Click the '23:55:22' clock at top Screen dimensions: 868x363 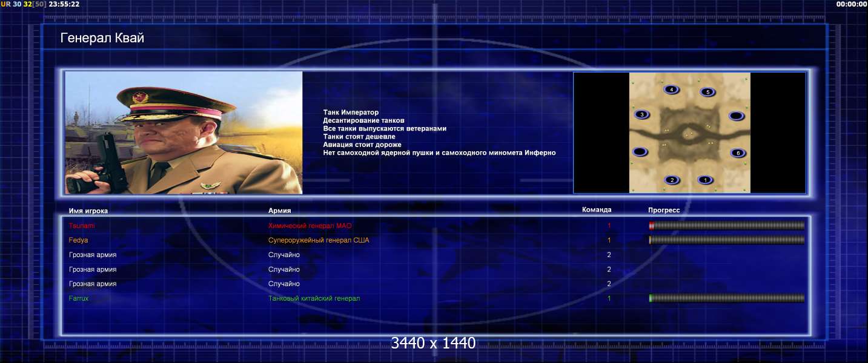point(64,4)
